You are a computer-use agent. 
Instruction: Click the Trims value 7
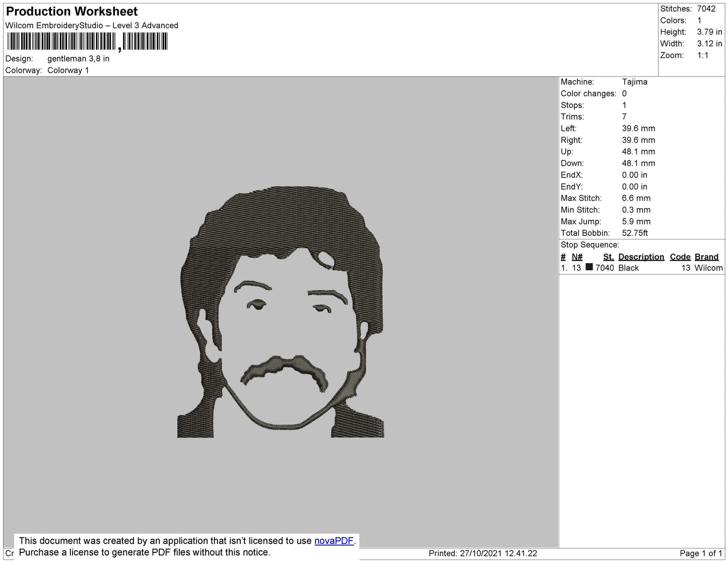point(624,116)
